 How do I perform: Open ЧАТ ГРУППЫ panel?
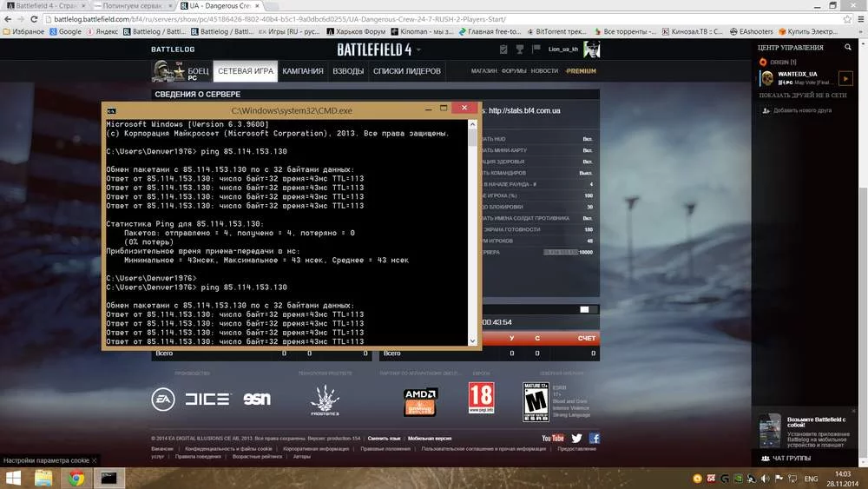786,459
